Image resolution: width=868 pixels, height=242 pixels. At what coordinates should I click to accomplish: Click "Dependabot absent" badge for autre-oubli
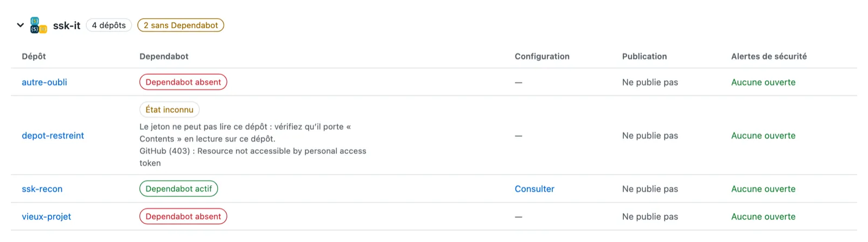183,82
